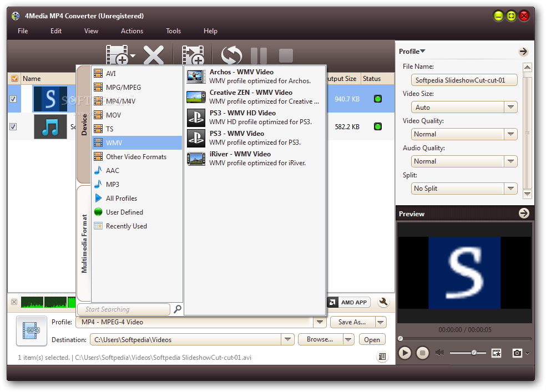Adjust the preview volume slider
This screenshot has width=546, height=392.
[468, 353]
